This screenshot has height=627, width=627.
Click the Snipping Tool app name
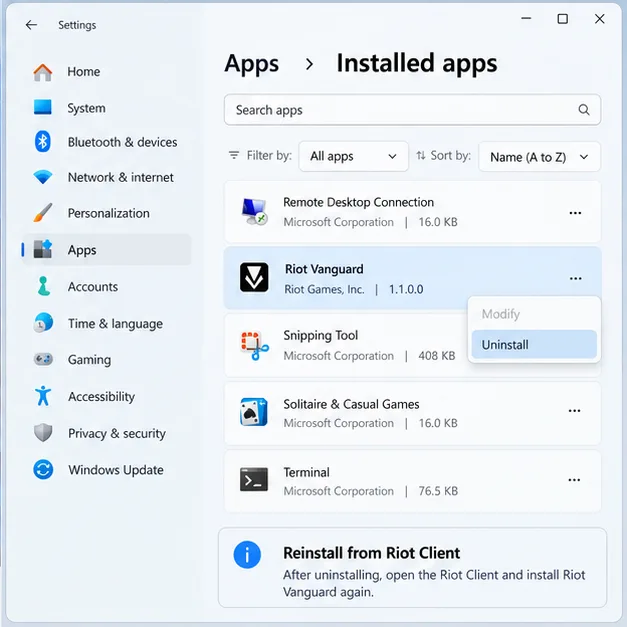click(x=321, y=335)
